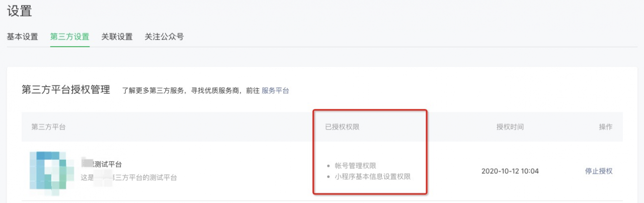Click 停止授权 to revoke platform authorization
644x203 pixels.
point(599,171)
